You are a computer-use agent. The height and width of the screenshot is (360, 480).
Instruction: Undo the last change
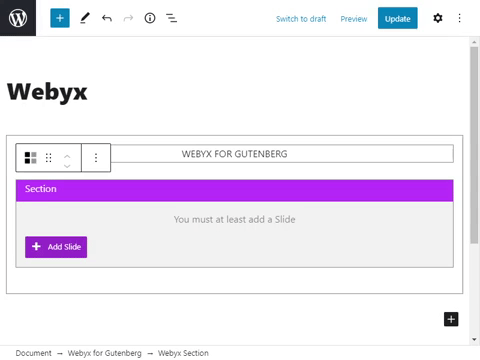tap(107, 18)
